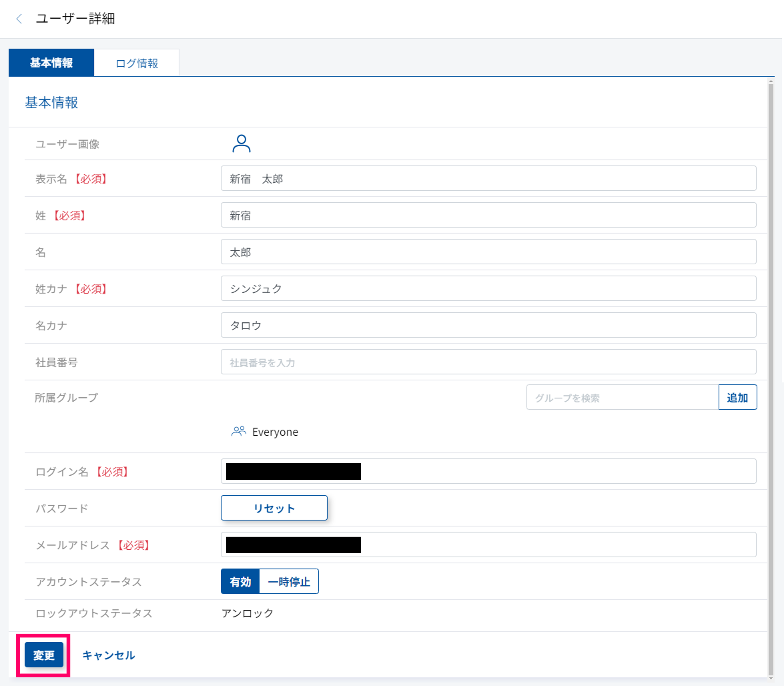Focus the 表示名 input field
Screen dimensions: 784x686
(488, 178)
